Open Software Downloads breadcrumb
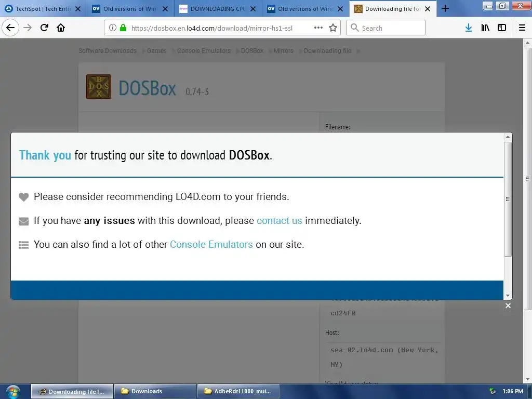The image size is (532, 399). click(x=108, y=50)
